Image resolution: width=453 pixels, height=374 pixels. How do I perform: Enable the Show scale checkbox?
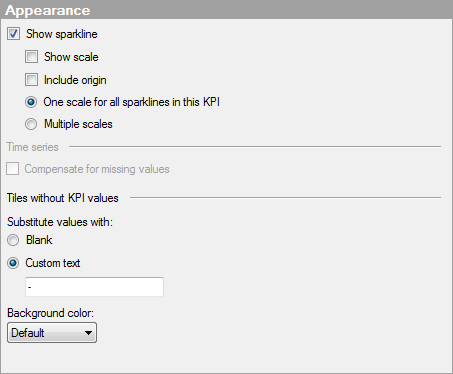31,57
